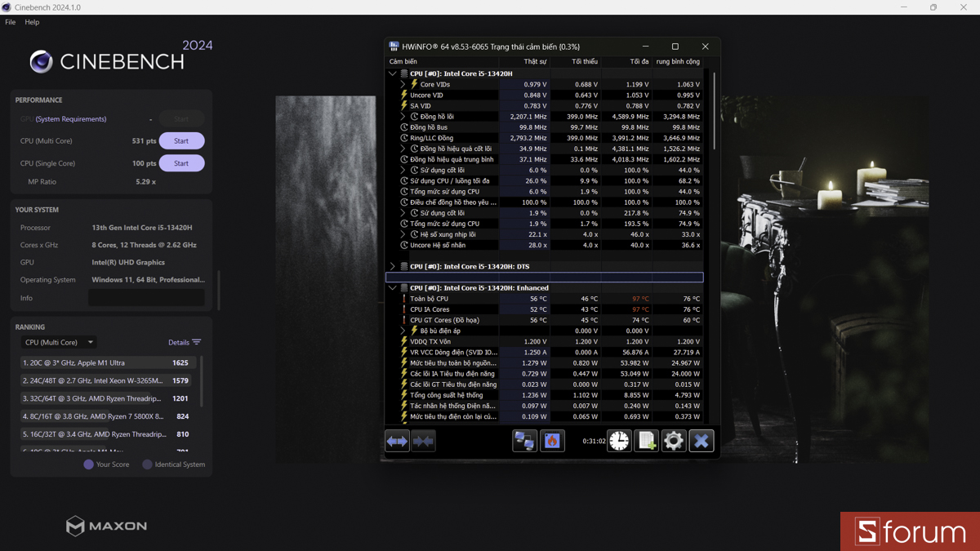The height and width of the screenshot is (551, 980).
Task: Open the CPU (Multi Core) ranking dropdown
Action: coord(59,342)
